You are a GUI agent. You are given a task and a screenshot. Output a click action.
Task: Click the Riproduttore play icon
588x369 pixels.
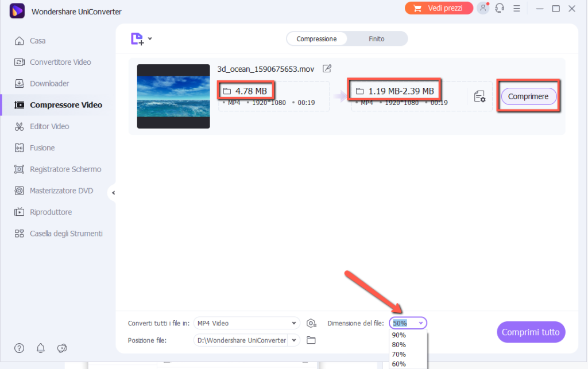click(x=19, y=212)
